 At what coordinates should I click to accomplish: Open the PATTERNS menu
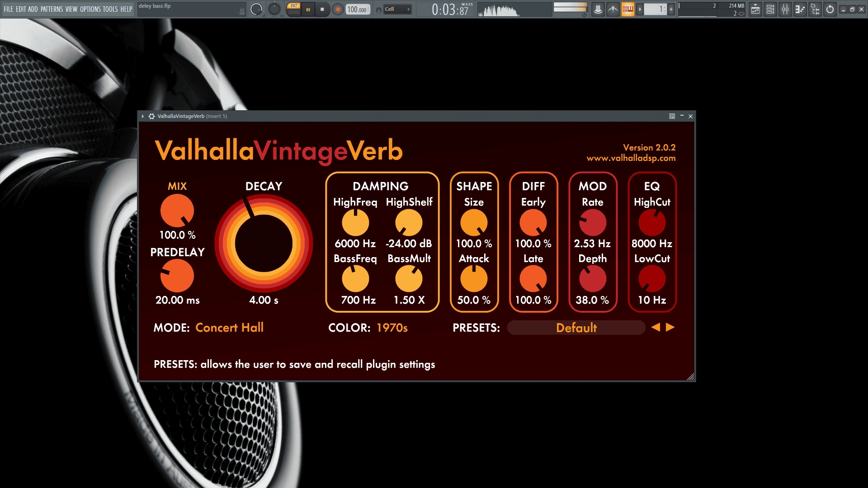pos(52,9)
